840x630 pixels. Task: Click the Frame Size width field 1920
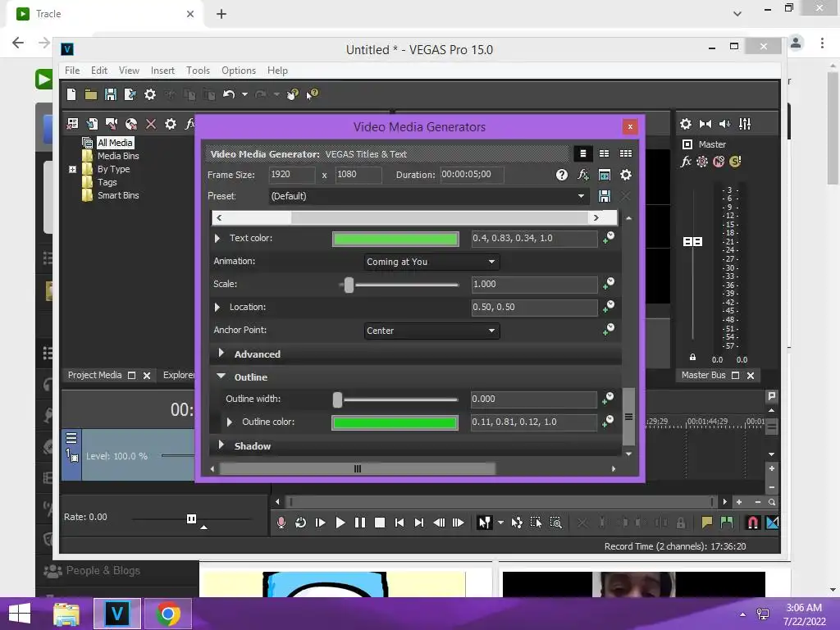(291, 174)
